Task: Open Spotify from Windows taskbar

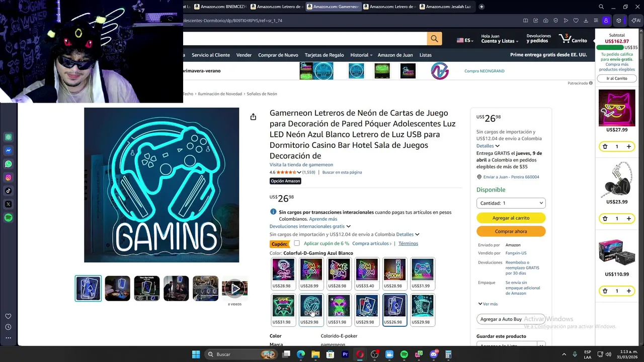Action: click(x=404, y=354)
